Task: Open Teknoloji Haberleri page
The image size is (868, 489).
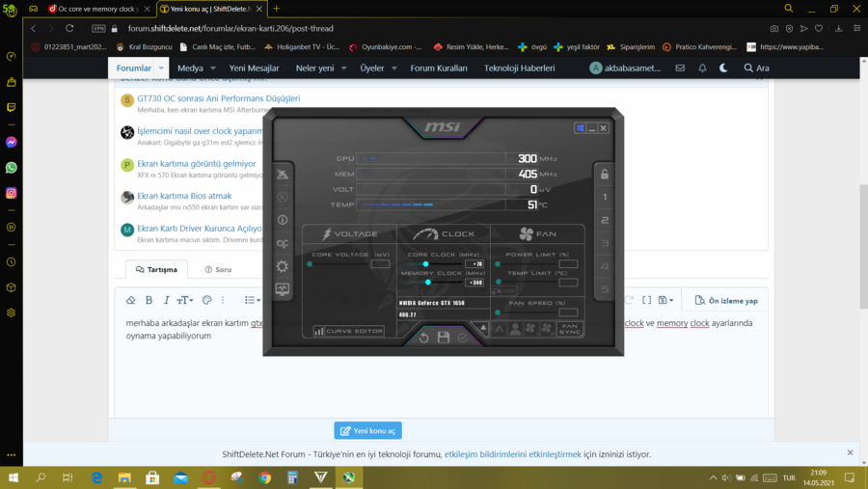Action: coord(519,68)
